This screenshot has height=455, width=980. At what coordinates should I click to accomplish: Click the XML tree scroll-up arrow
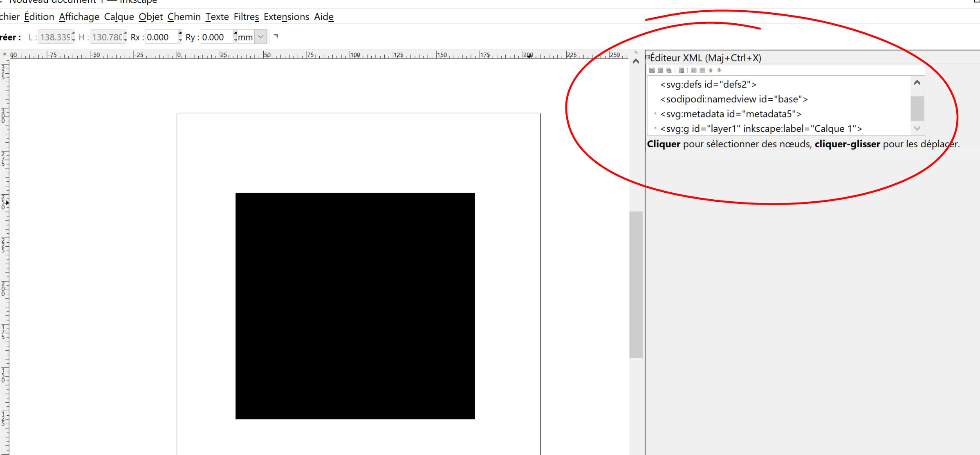[917, 83]
